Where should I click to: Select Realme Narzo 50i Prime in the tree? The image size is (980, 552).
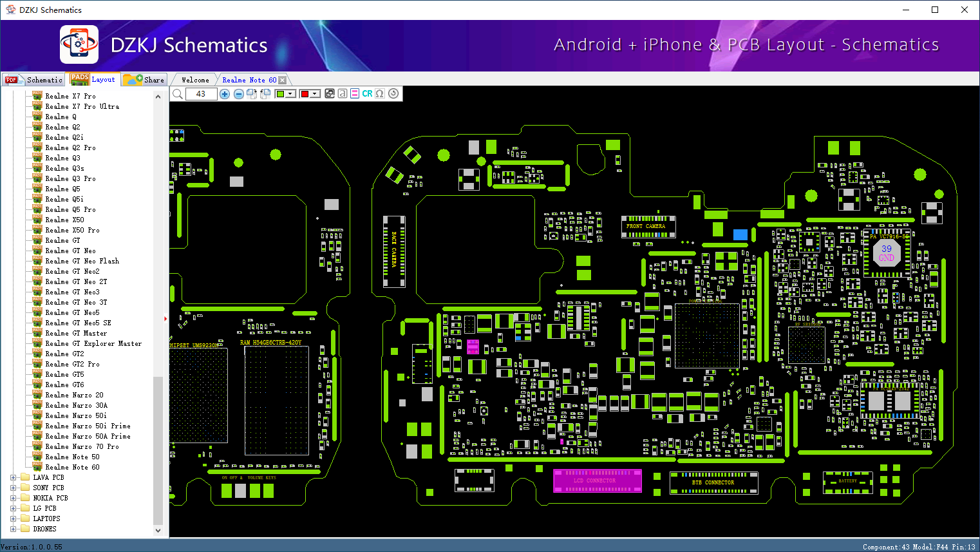click(x=88, y=426)
